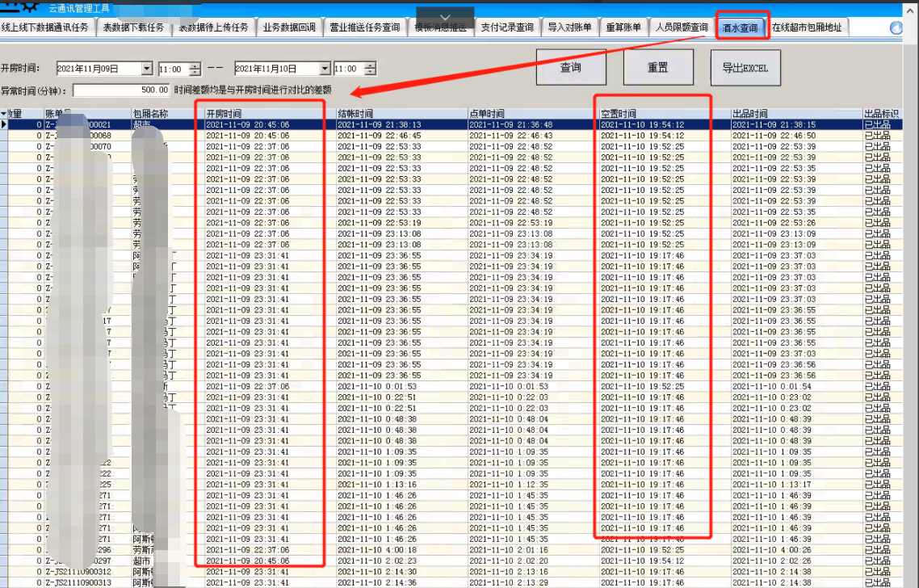Select cell 2021-11-10 2:02:20 in 点单时间

tap(533, 561)
